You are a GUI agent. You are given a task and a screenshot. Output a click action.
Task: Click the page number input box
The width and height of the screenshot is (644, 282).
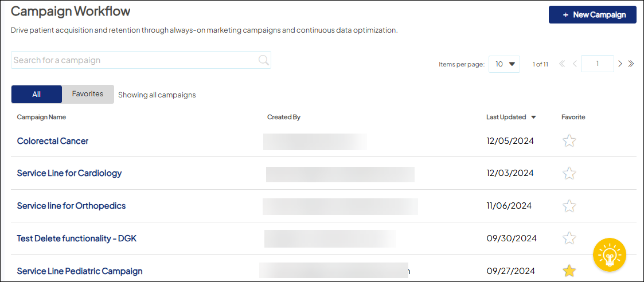(x=597, y=64)
